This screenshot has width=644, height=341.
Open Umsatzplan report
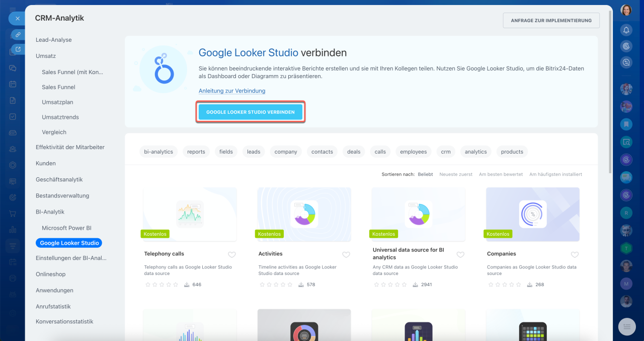click(x=57, y=102)
